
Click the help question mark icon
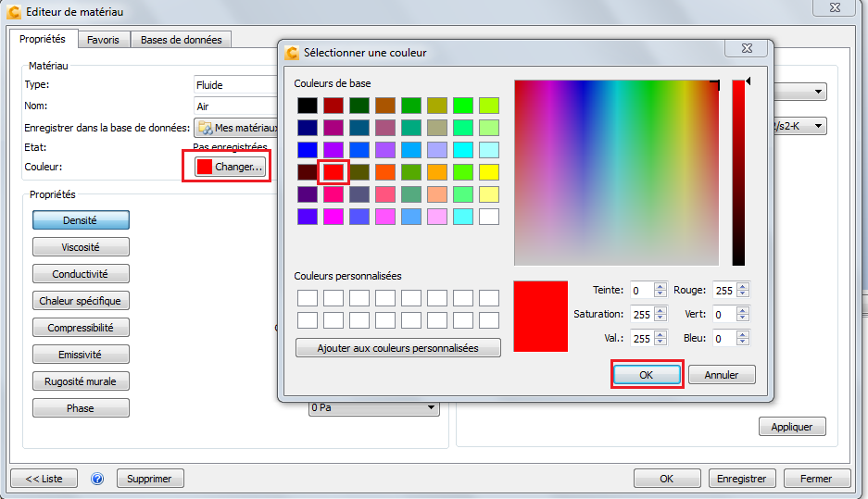click(97, 479)
